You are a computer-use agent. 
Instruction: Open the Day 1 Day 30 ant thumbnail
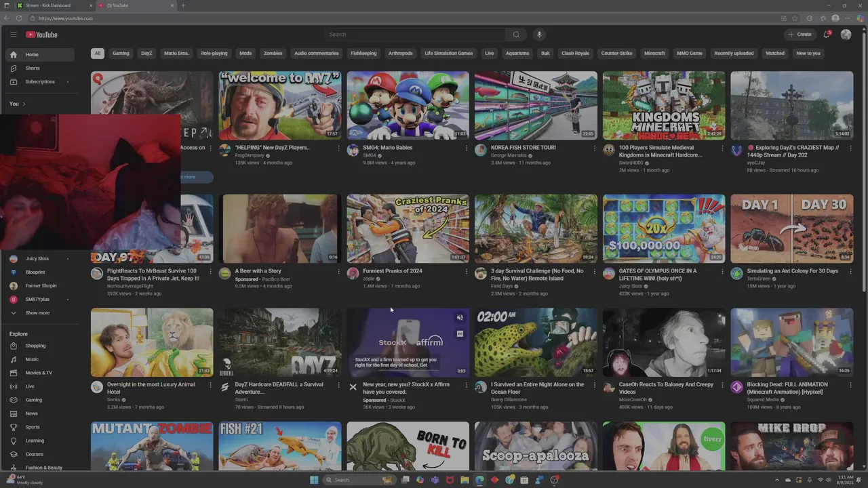pos(792,228)
